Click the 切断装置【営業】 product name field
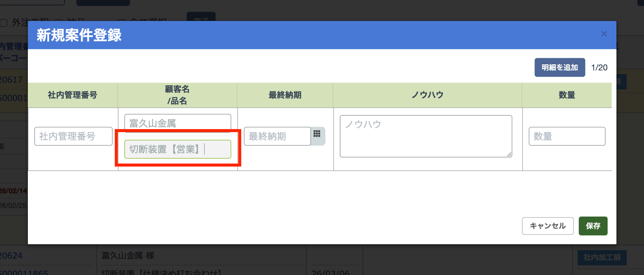The image size is (644, 275). (177, 149)
